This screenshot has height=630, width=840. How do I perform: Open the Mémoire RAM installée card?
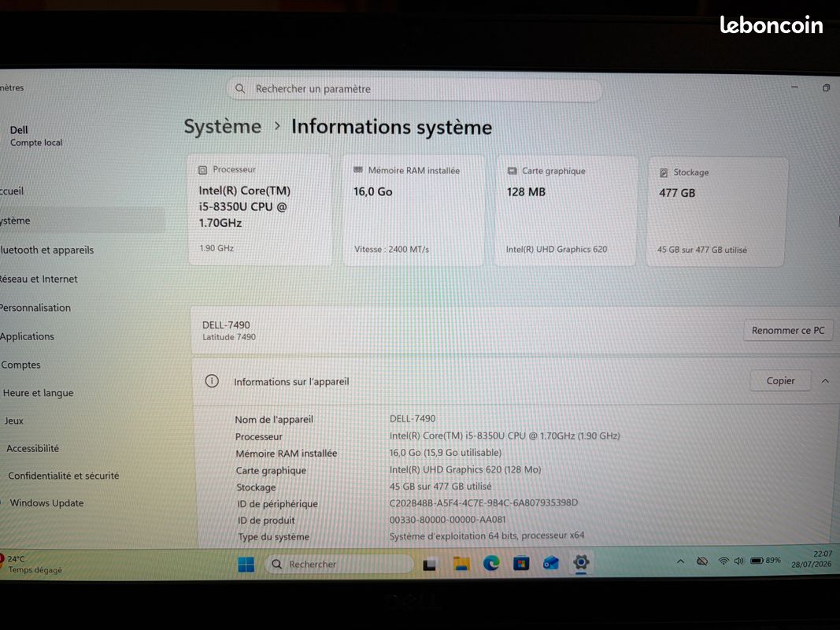pyautogui.click(x=414, y=210)
